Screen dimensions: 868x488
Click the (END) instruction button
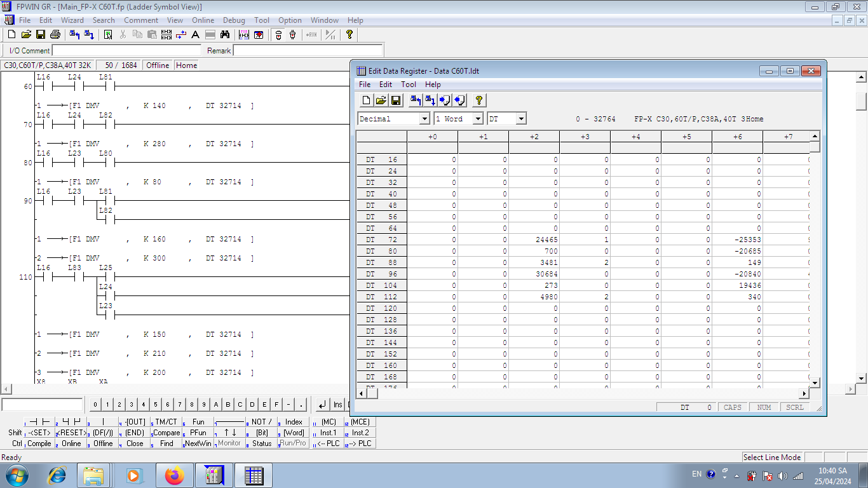click(135, 433)
